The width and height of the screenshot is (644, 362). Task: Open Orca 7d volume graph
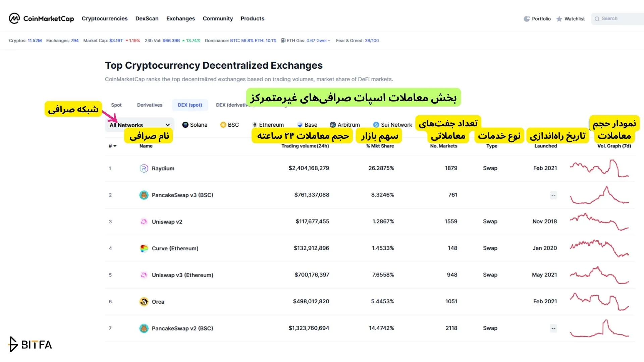599,302
